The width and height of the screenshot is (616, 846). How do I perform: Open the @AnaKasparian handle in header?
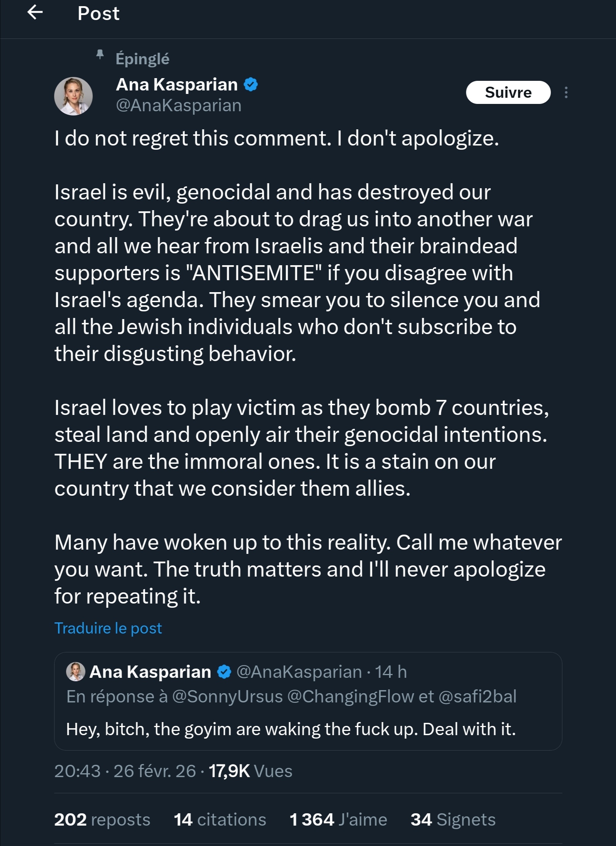point(179,105)
